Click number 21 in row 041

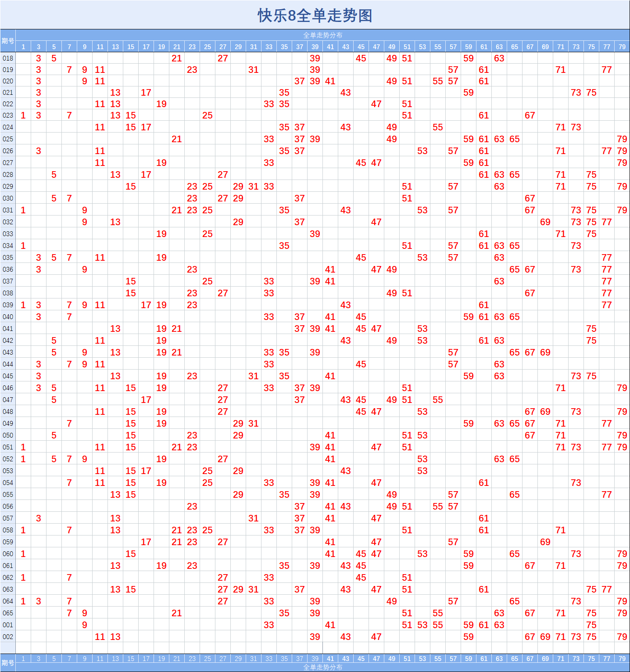click(x=177, y=328)
